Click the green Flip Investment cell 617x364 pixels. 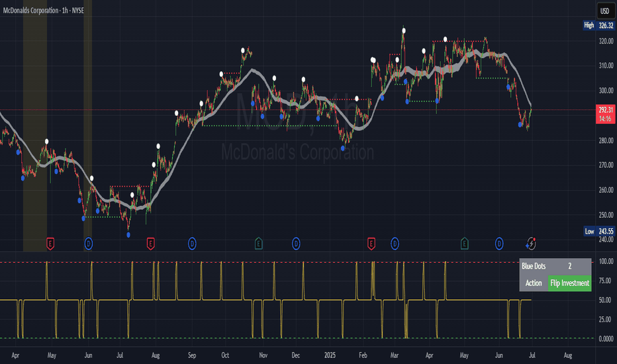tap(569, 283)
